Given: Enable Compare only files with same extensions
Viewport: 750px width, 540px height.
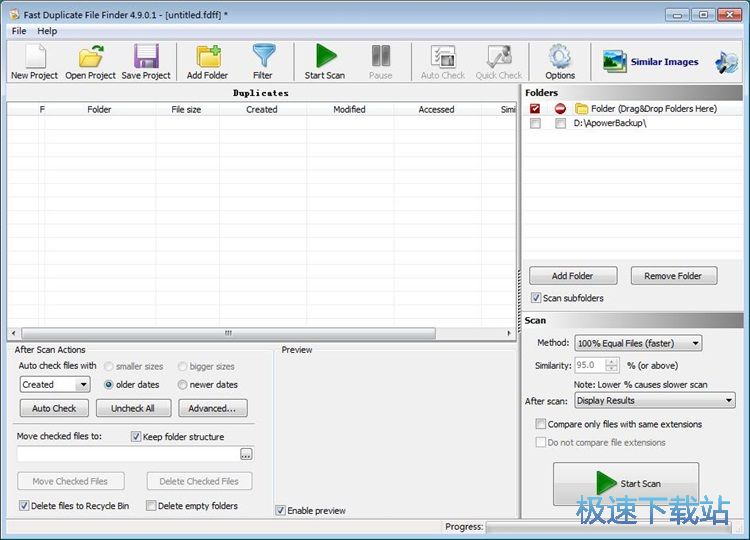Looking at the screenshot, I should point(541,424).
